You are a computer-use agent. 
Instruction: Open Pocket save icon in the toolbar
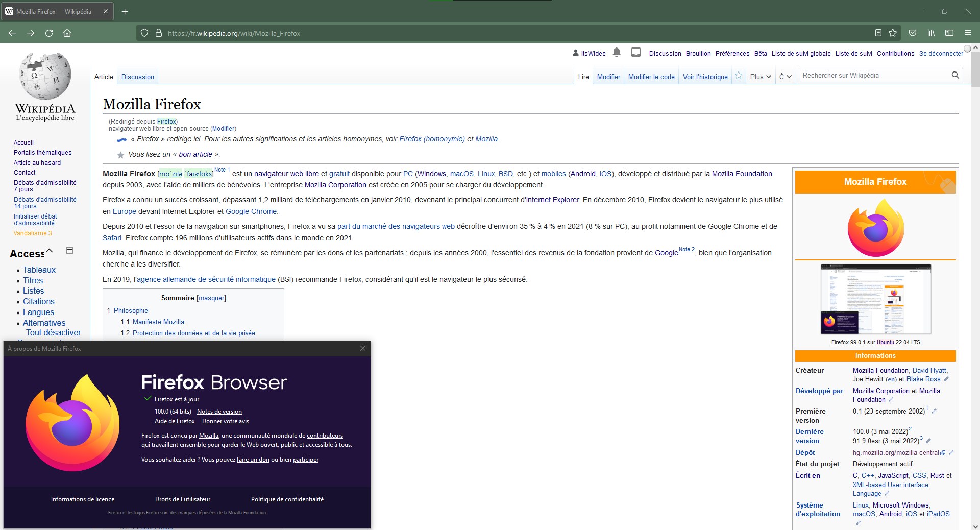[913, 33]
